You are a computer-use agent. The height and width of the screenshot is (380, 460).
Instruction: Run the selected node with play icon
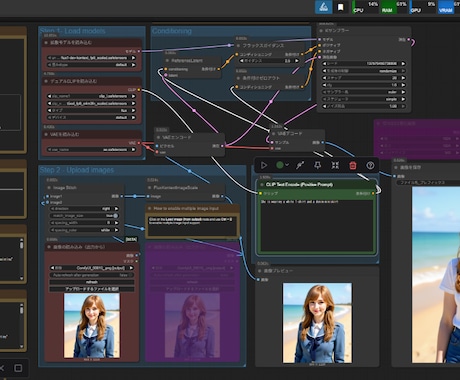(264, 165)
